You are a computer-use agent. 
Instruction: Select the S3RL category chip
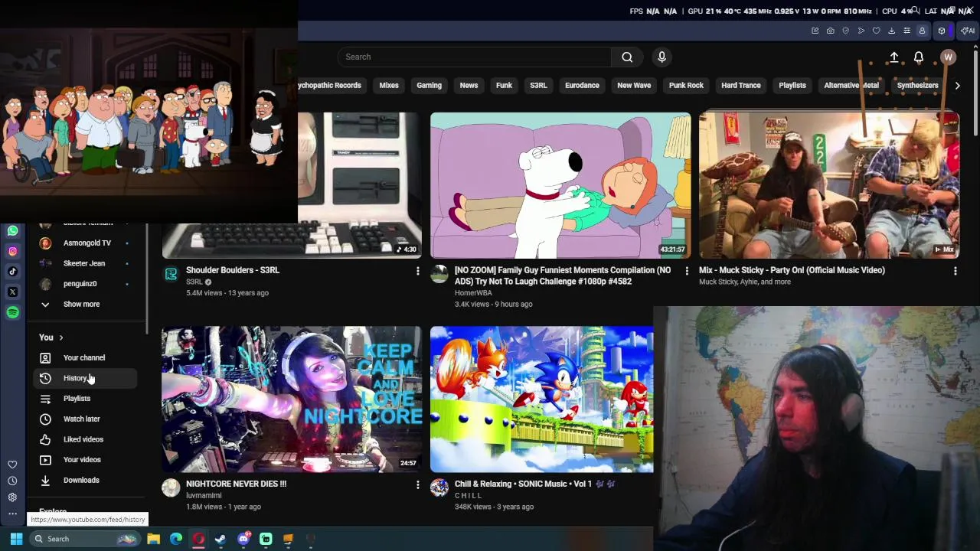[x=538, y=86]
